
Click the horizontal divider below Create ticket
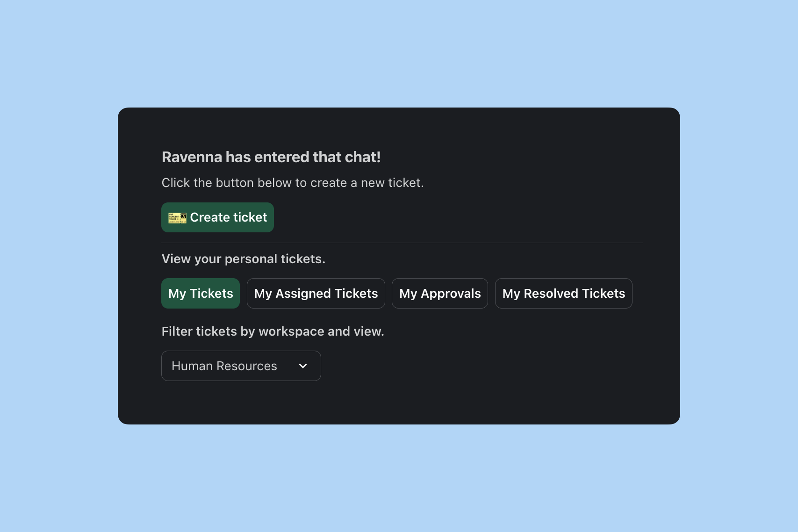tap(402, 243)
